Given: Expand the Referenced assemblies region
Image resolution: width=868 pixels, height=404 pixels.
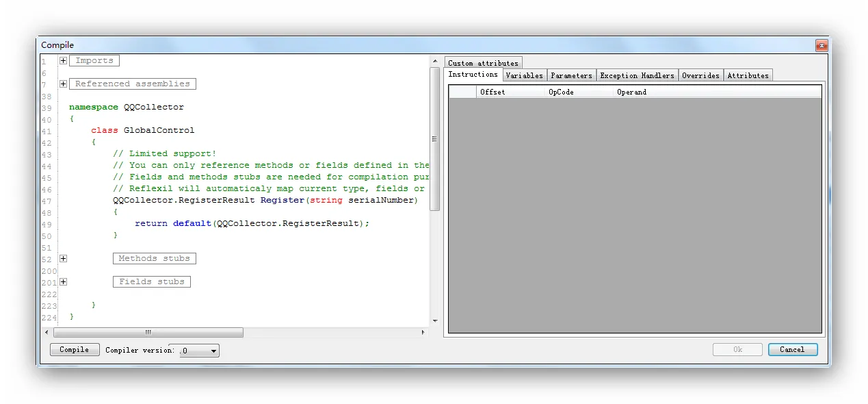Looking at the screenshot, I should [x=63, y=84].
